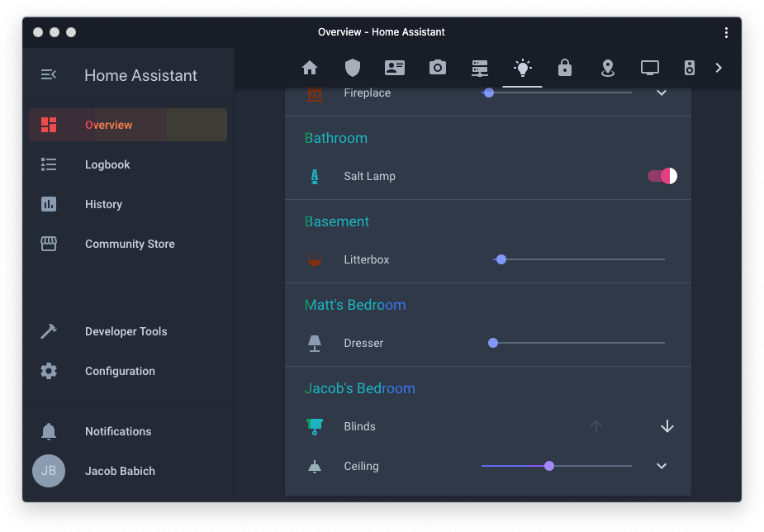Lower the Blinds with down arrow
The height and width of the screenshot is (532, 764).
click(667, 427)
